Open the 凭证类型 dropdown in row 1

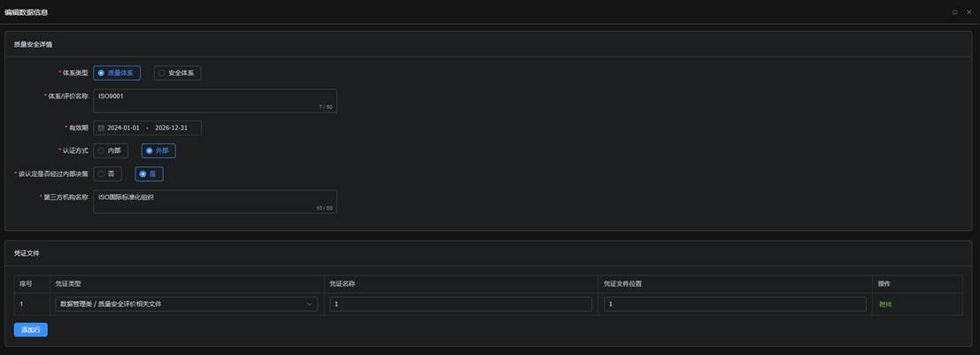click(x=186, y=305)
